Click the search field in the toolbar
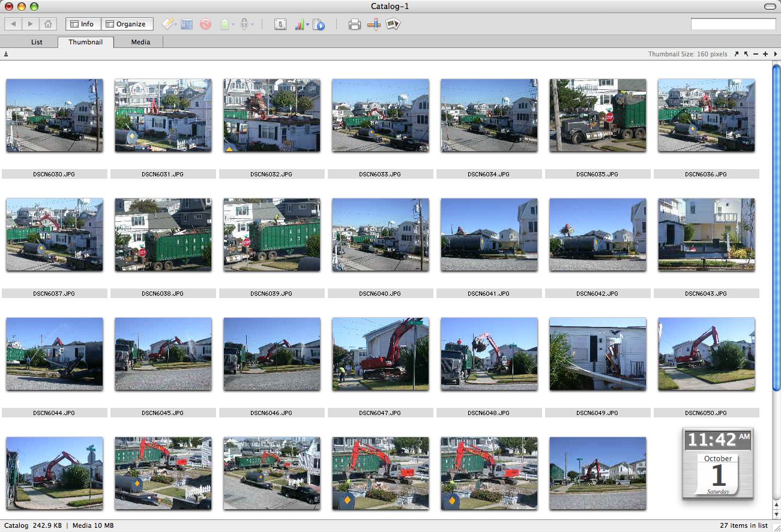 (x=733, y=24)
